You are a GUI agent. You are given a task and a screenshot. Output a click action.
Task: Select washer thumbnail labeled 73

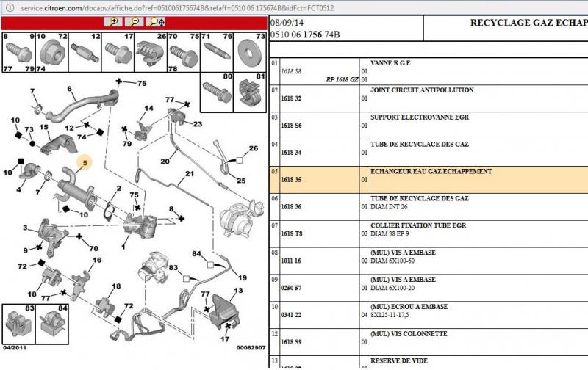pos(250,52)
